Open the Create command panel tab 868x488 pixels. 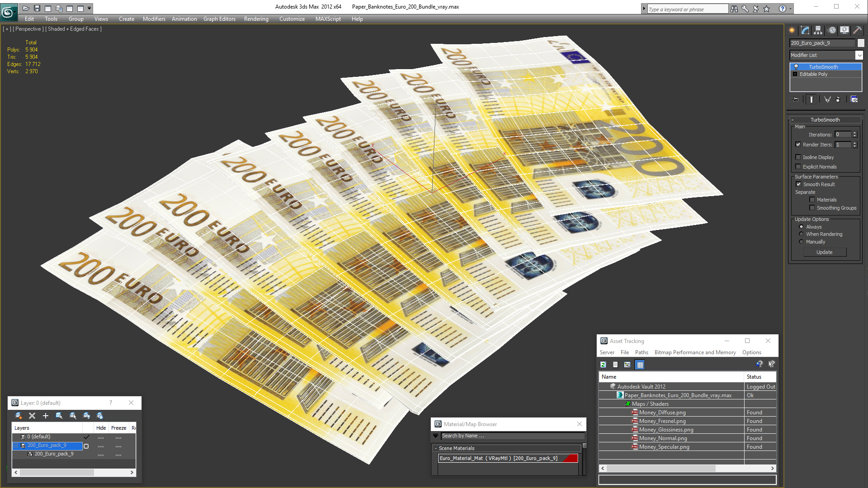(x=792, y=30)
